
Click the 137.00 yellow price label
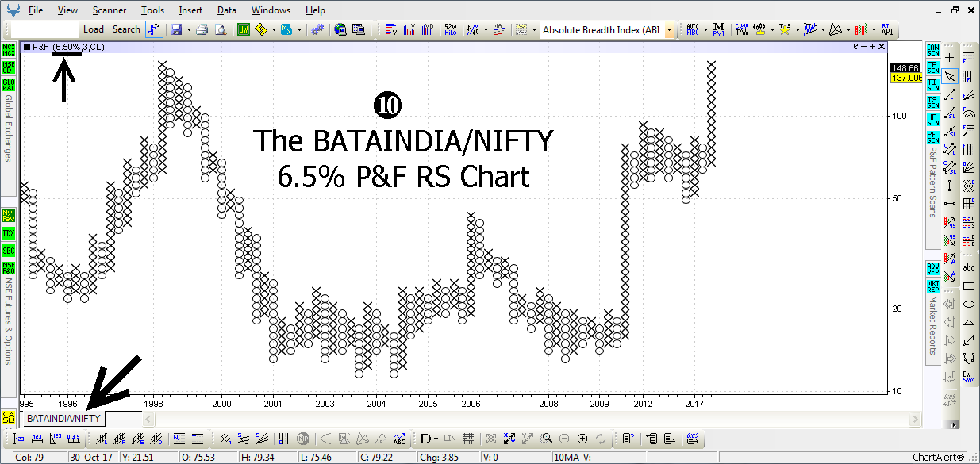click(x=905, y=78)
